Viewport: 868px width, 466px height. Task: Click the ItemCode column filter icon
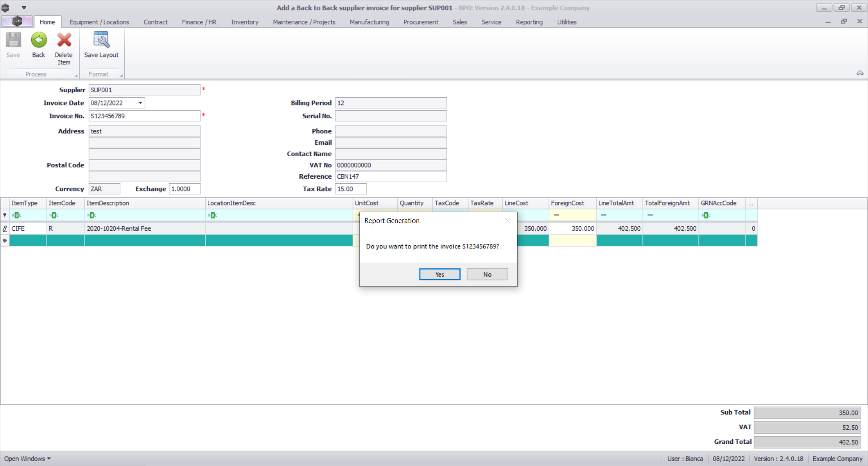54,215
